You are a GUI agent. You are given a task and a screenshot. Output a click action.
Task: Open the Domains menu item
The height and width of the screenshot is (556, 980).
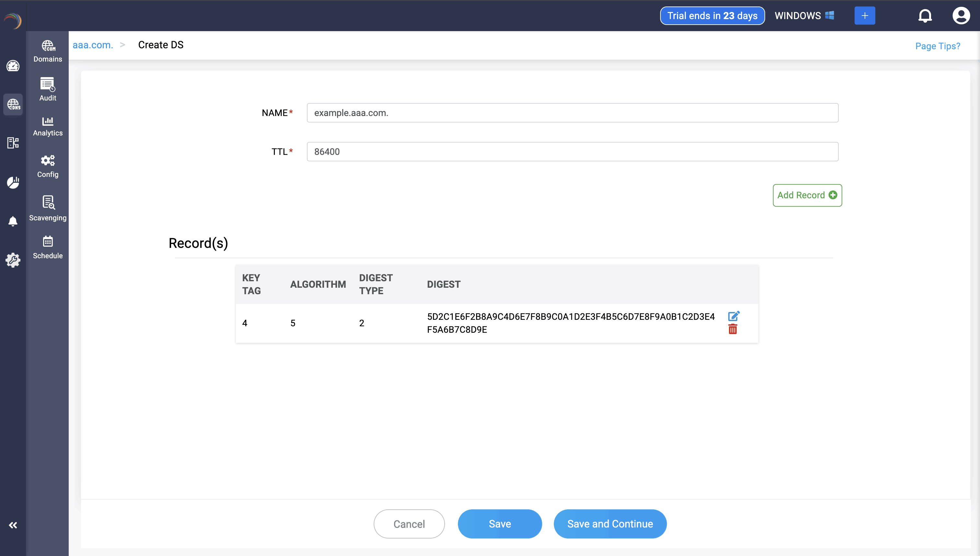(x=48, y=51)
